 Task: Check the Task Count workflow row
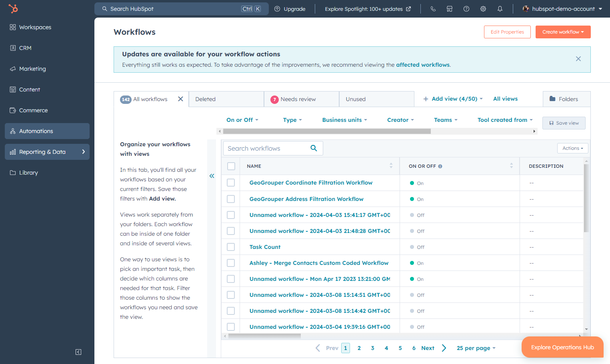pyautogui.click(x=231, y=247)
